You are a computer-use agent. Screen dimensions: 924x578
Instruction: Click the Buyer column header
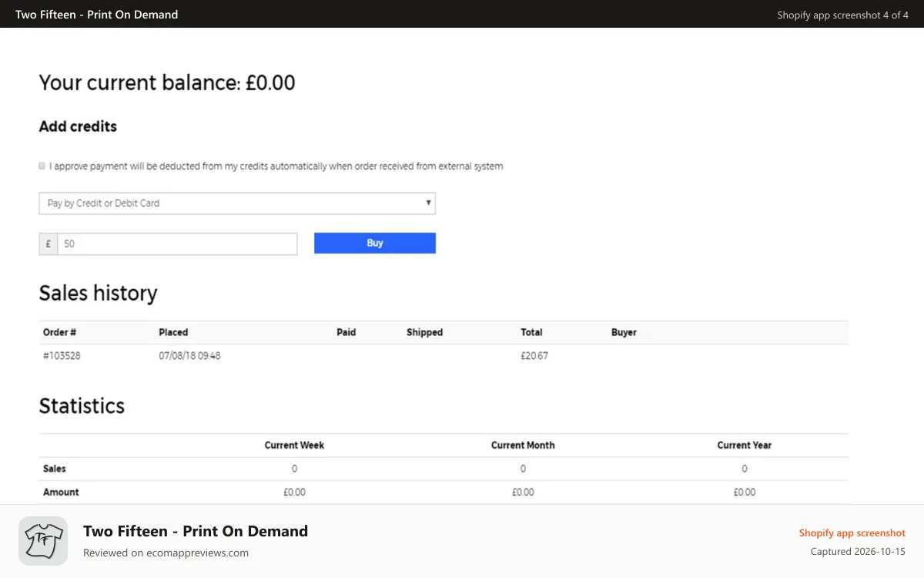pos(624,332)
